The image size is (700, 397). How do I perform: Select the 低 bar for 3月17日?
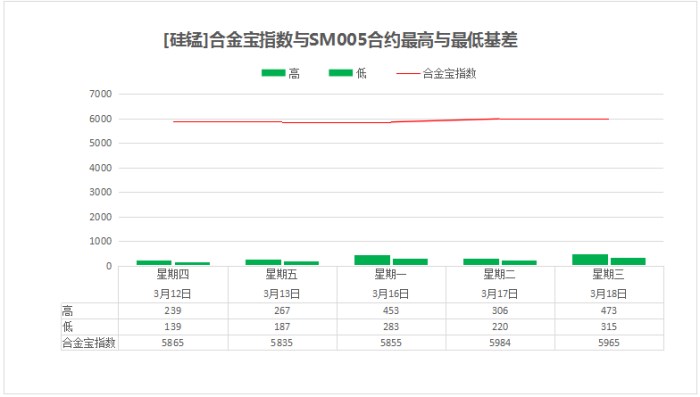pos(519,263)
